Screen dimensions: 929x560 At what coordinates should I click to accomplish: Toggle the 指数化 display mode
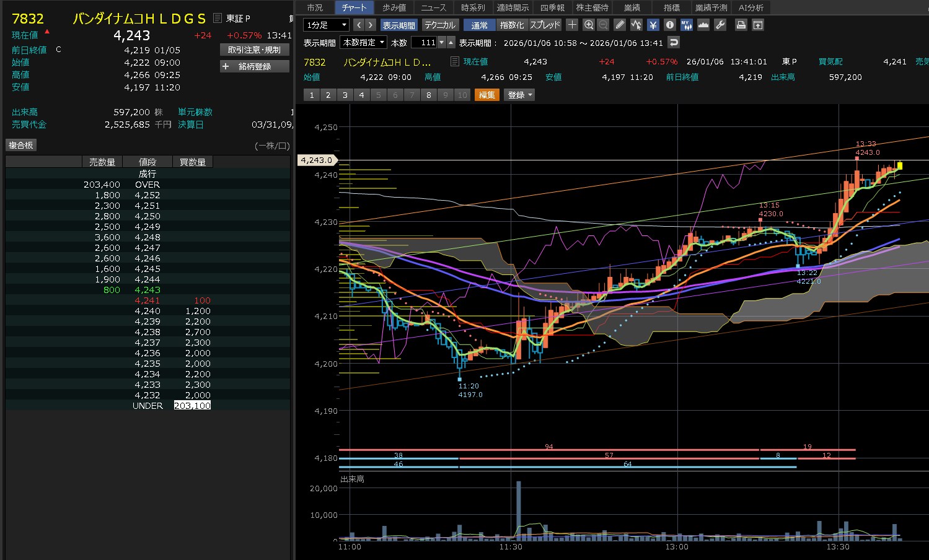(512, 25)
